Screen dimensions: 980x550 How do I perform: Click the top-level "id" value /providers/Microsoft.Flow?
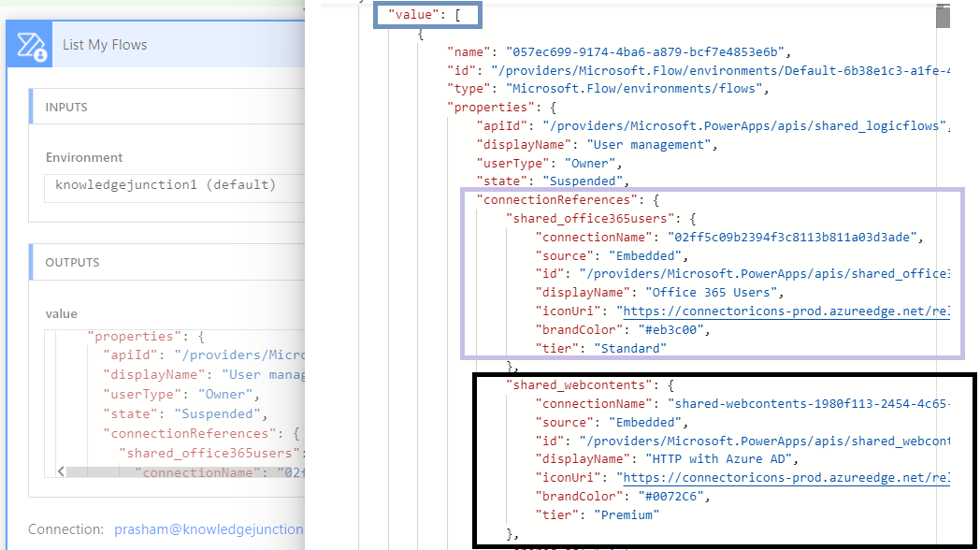[x=720, y=71]
